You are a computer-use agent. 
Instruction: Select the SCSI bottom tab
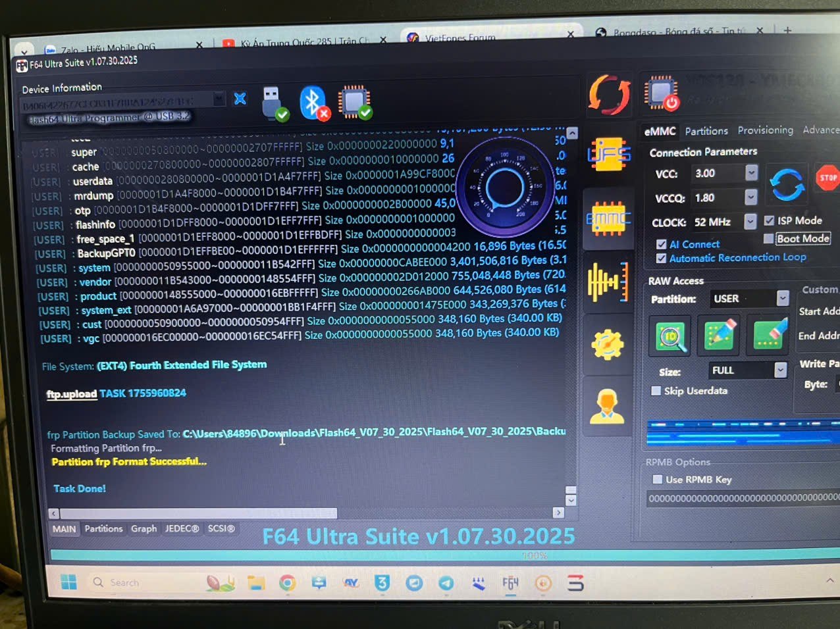221,528
